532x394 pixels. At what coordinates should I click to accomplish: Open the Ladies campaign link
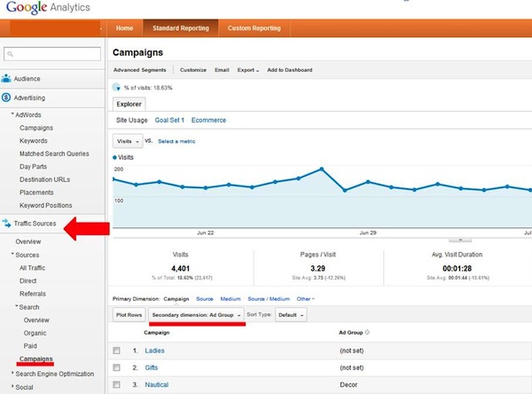[154, 351]
